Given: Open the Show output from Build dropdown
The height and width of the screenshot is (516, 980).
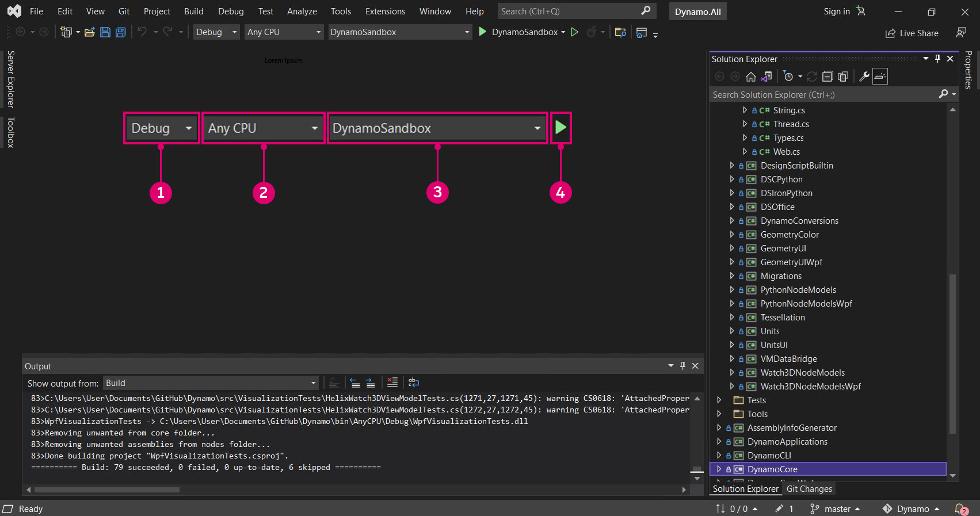Looking at the screenshot, I should point(211,383).
